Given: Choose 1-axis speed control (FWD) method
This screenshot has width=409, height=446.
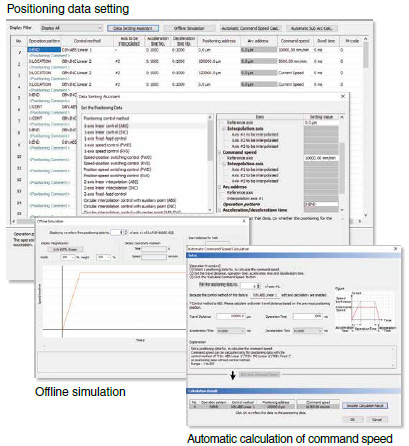Looking at the screenshot, I should [x=107, y=145].
